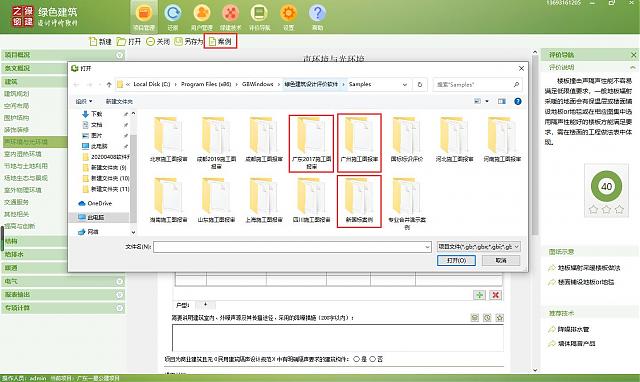This screenshot has height=382, width=640.
Task: Select the 否 radio button
Action: (372, 359)
